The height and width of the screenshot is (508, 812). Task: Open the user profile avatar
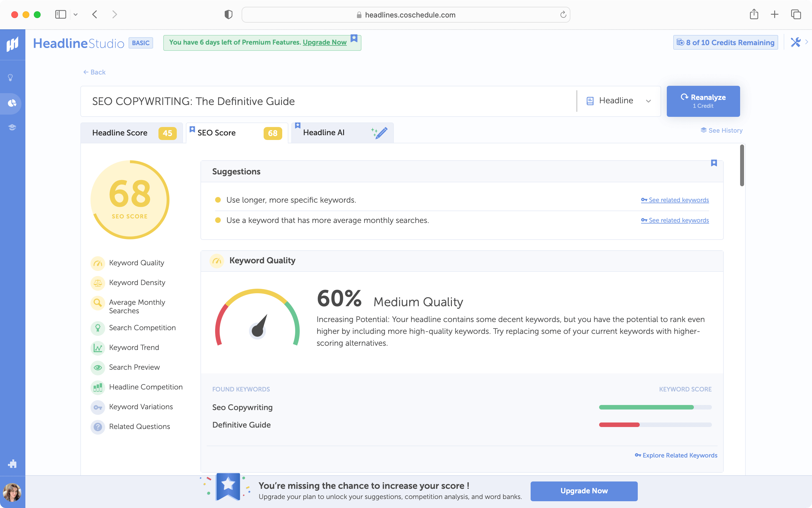(x=12, y=492)
